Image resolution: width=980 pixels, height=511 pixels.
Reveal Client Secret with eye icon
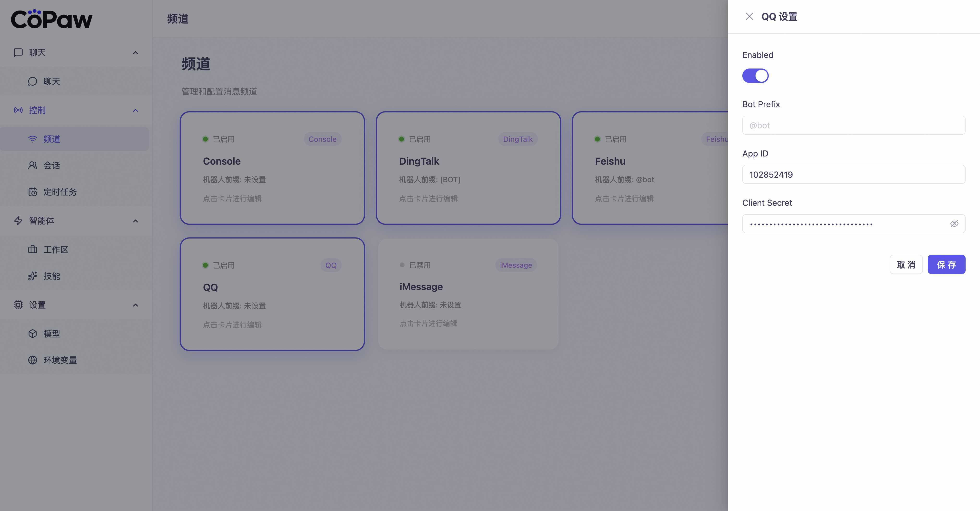[x=954, y=224]
